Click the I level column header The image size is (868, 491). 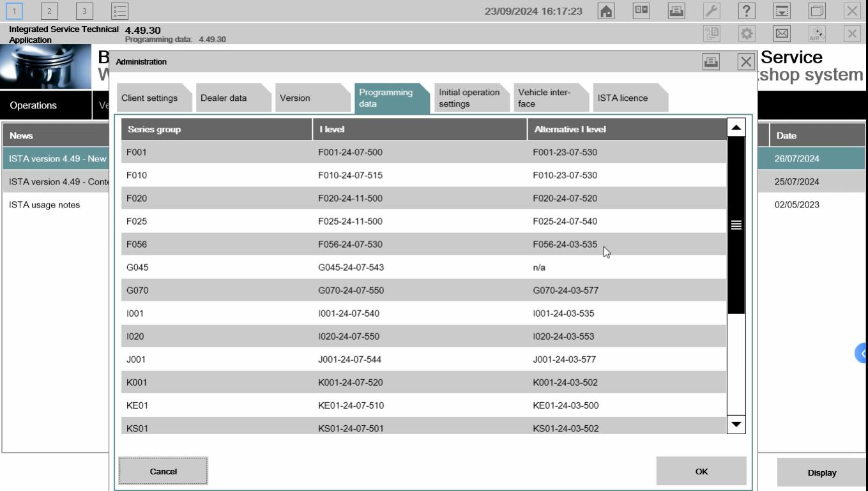420,129
